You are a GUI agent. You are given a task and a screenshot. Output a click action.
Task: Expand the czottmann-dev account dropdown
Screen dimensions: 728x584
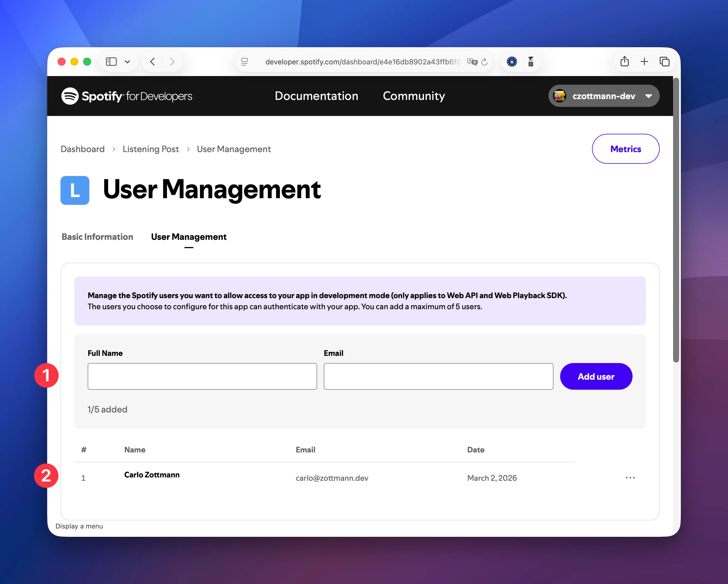pos(649,96)
